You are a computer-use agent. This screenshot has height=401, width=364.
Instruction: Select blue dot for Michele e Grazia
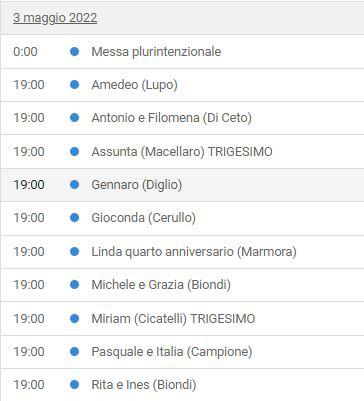point(75,285)
